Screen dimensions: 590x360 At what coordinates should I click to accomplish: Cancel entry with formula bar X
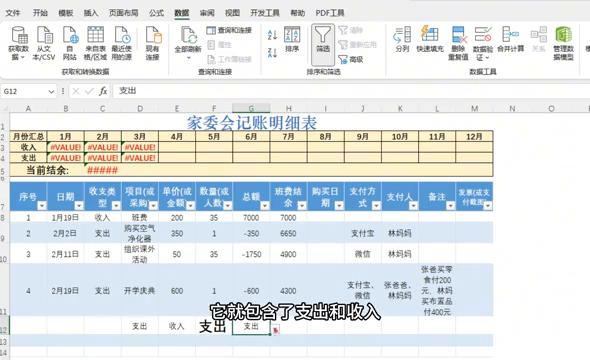click(76, 91)
